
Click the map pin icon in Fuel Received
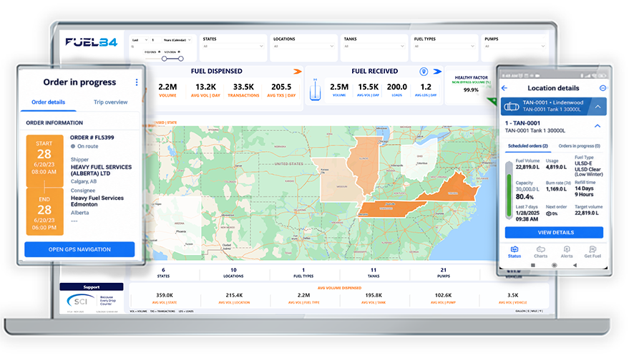coord(424,72)
